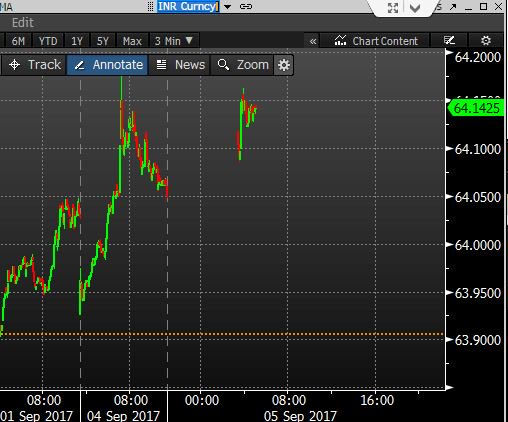Click the pop-out arrow icon in title bar
Image resolution: width=508 pixels, height=422 pixels.
click(x=453, y=7)
